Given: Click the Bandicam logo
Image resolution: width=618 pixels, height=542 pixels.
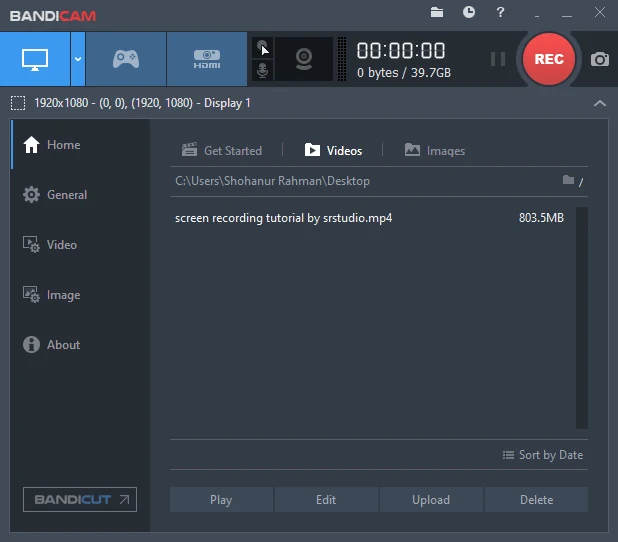Looking at the screenshot, I should click(x=53, y=16).
